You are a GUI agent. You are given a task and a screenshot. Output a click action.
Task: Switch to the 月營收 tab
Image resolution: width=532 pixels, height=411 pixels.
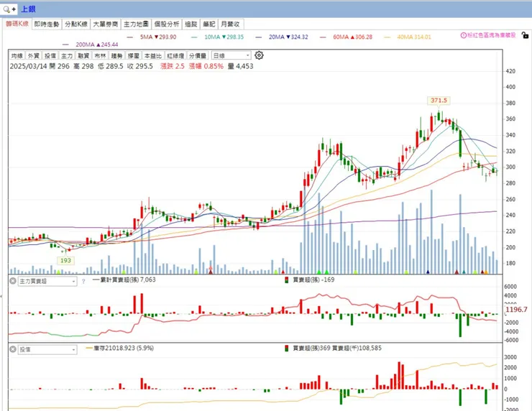[x=231, y=24]
